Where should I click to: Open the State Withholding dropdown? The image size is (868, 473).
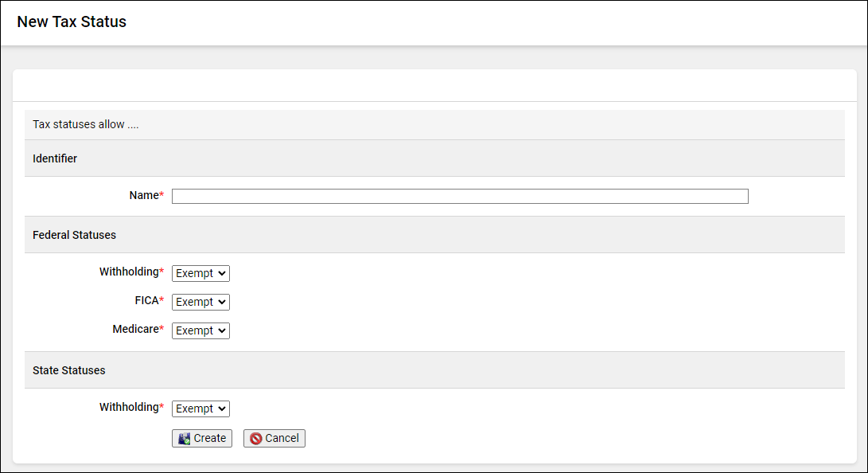tap(200, 408)
